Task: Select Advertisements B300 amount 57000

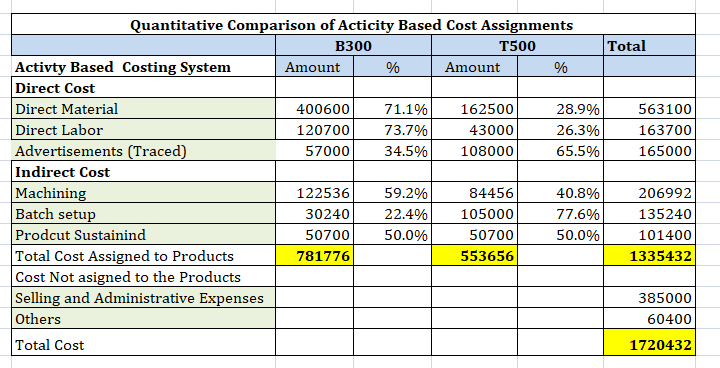Action: pos(315,151)
